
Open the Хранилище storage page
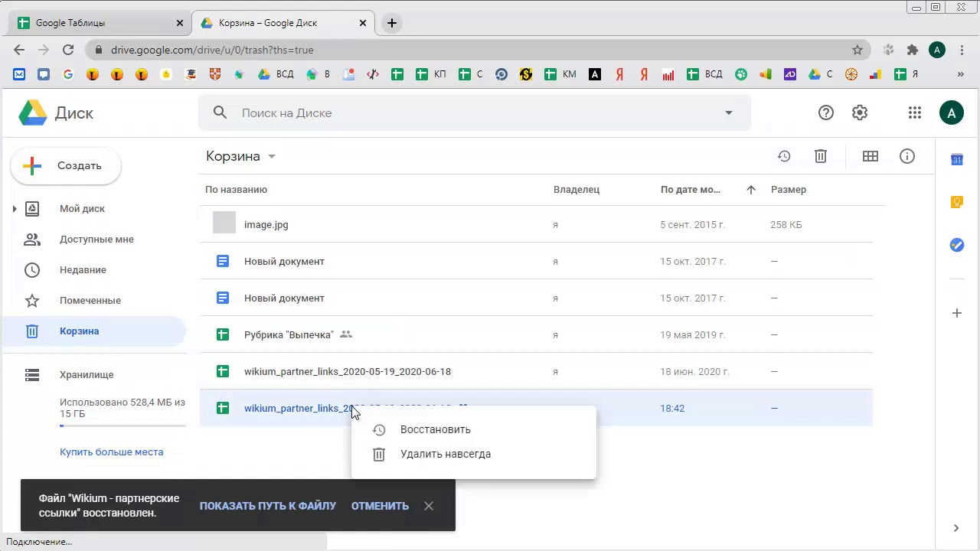(x=87, y=374)
